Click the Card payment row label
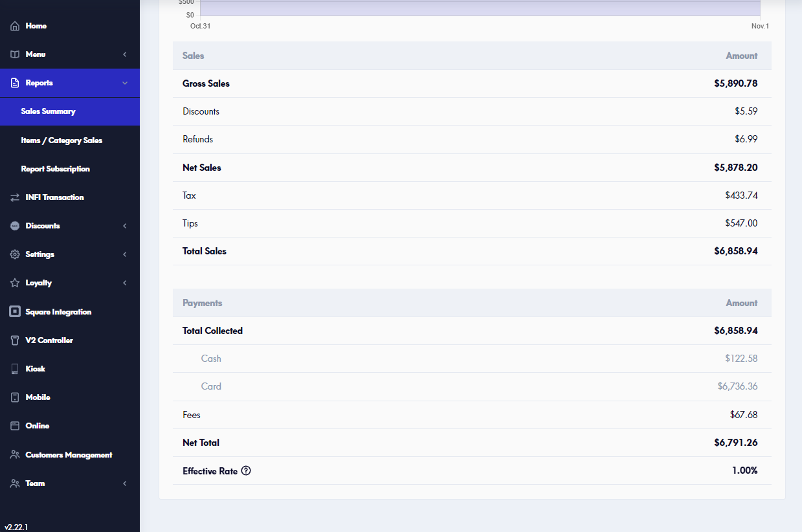This screenshot has height=532, width=802. (211, 386)
